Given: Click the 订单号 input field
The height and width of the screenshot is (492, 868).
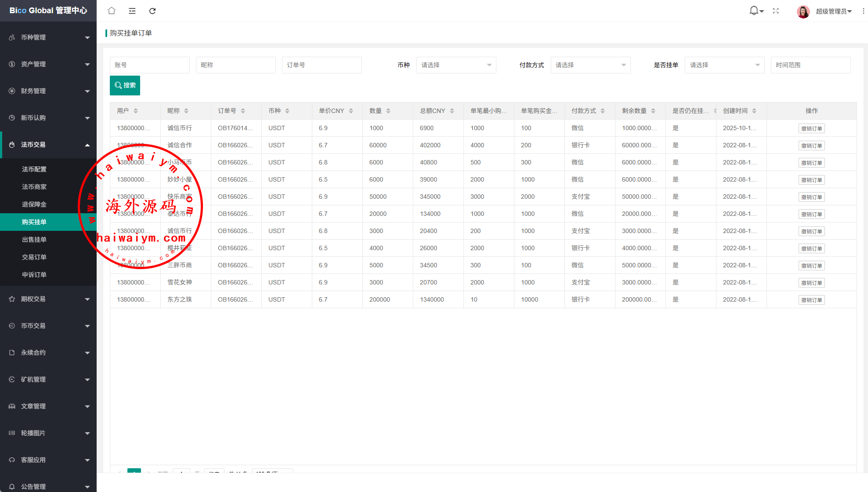Looking at the screenshot, I should (322, 65).
